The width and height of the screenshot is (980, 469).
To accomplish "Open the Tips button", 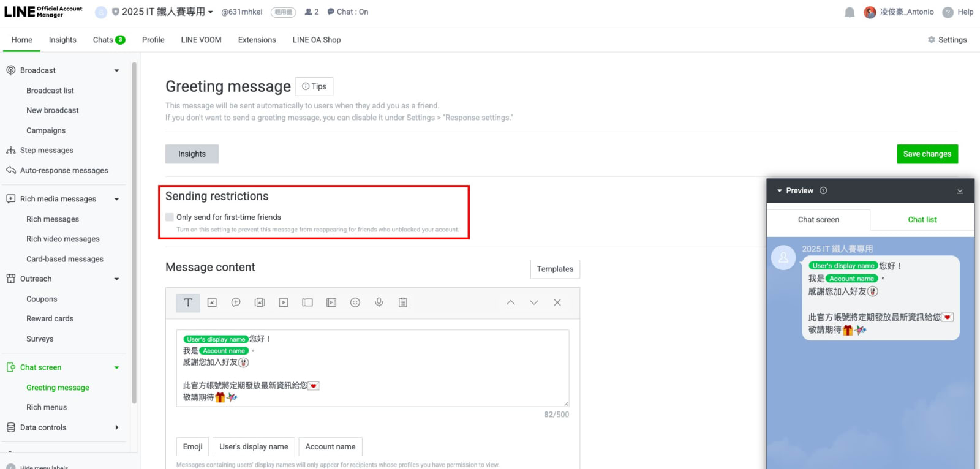I will [x=314, y=86].
